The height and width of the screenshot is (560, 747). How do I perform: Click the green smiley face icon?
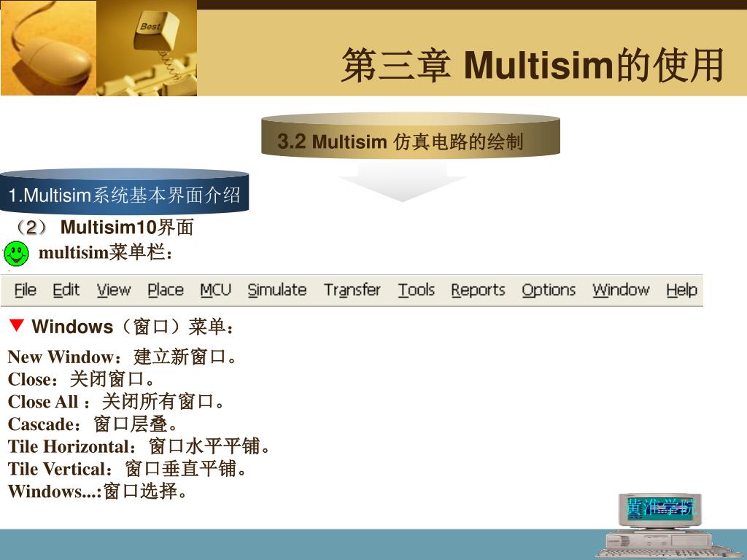[x=16, y=253]
